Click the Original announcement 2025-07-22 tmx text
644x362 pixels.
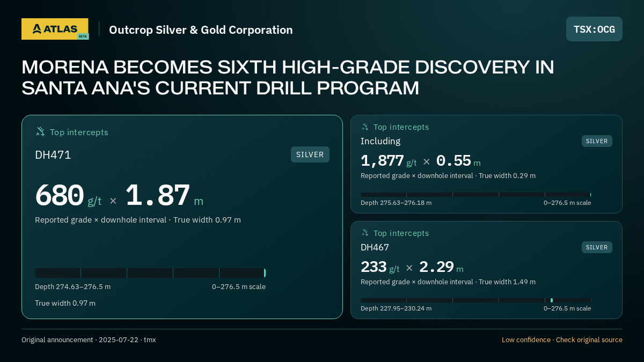[89, 340]
